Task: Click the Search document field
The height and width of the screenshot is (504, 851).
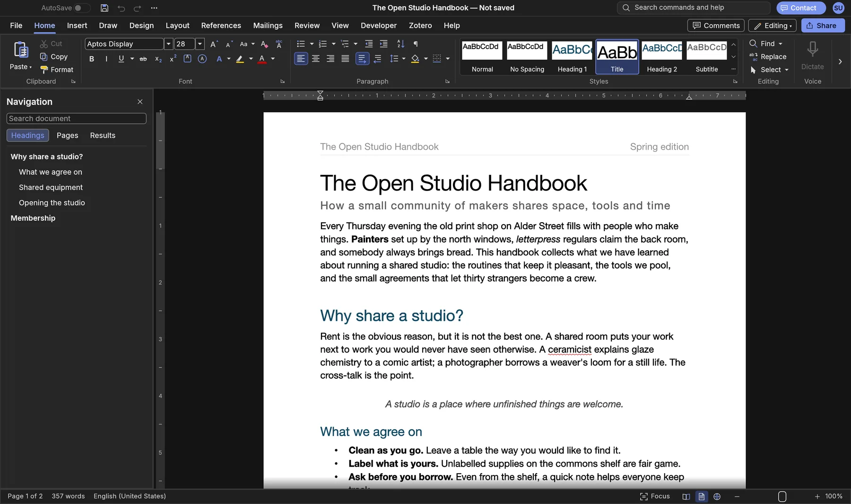Action: (x=77, y=119)
